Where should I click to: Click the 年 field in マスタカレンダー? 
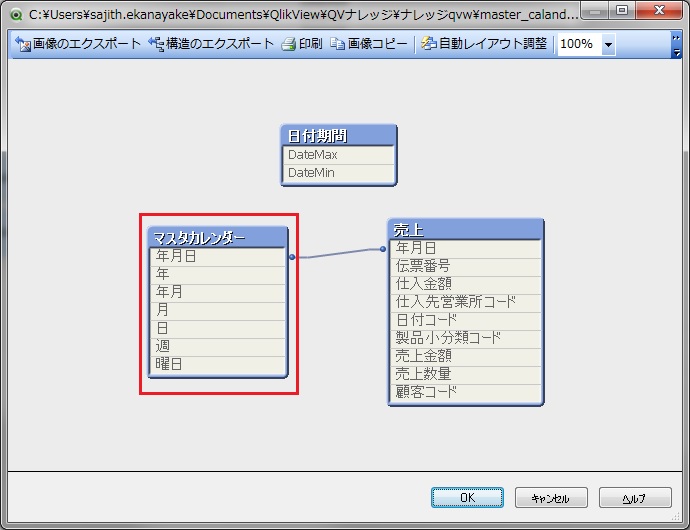218,275
